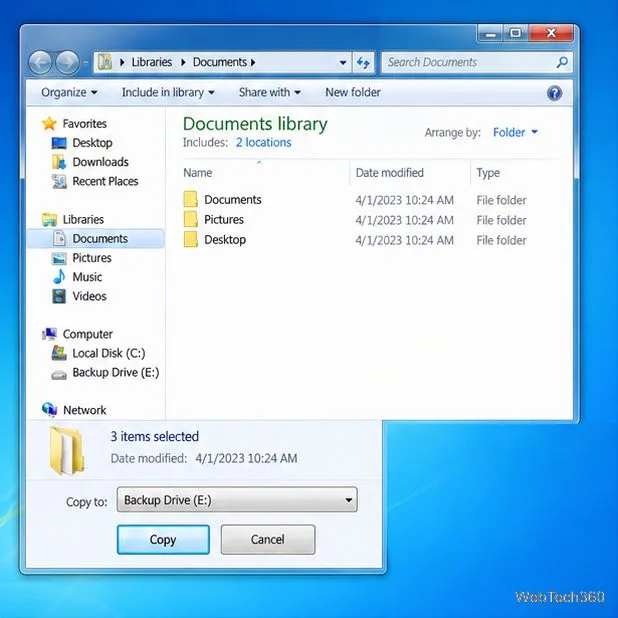Click the Local Disk (C:) drive icon
The height and width of the screenshot is (618, 618).
[x=59, y=353]
